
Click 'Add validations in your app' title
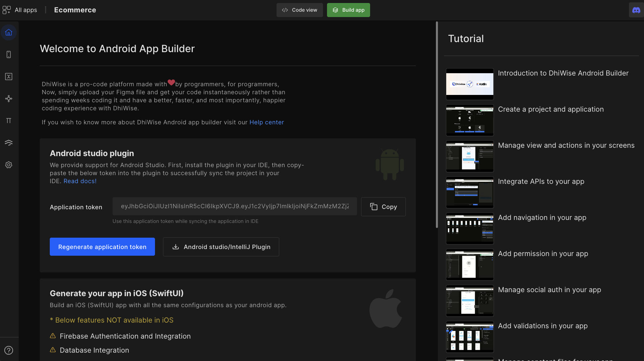543,326
